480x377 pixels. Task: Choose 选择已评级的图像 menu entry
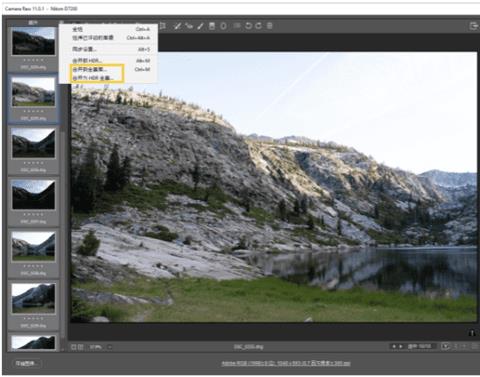108,38
